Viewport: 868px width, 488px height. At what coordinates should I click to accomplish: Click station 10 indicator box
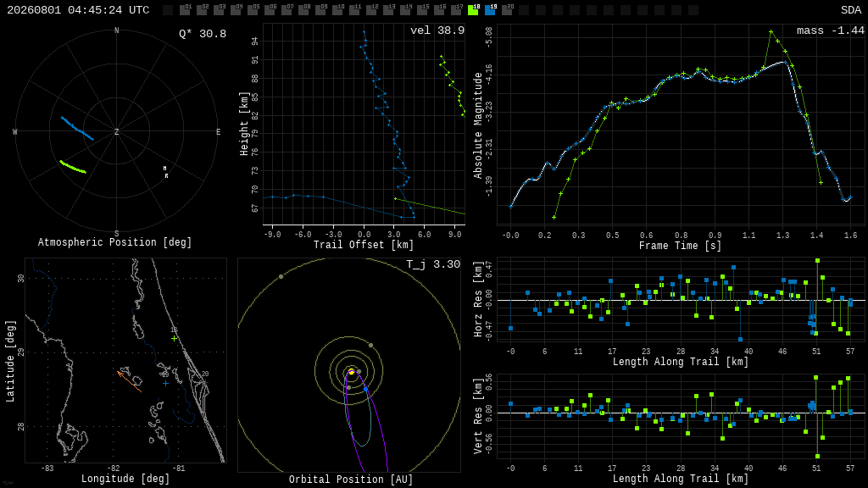point(337,9)
